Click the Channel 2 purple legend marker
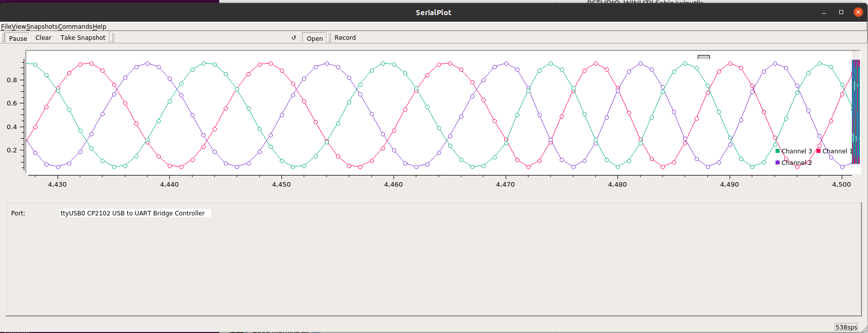Image resolution: width=868 pixels, height=333 pixels. (778, 162)
